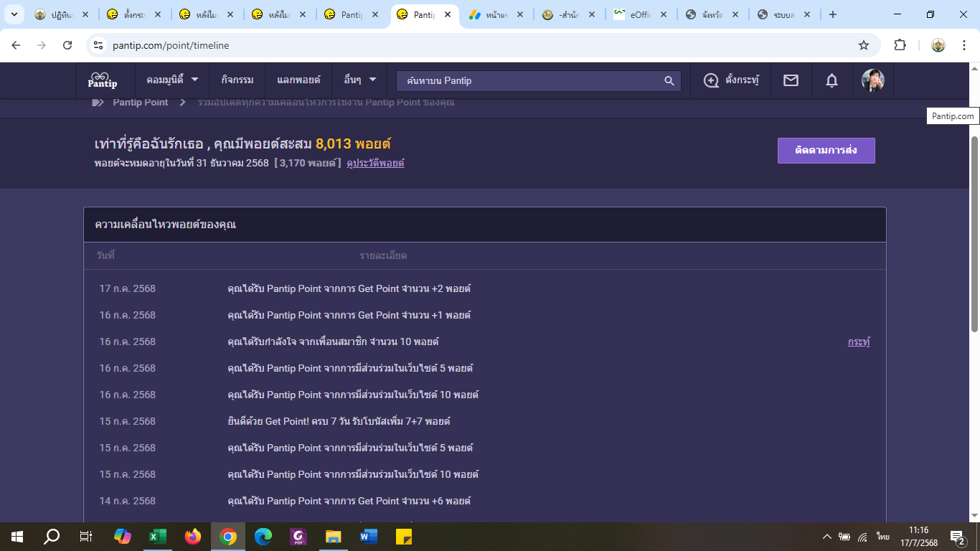Switch to the eOffice tab
This screenshot has height=551, width=980.
click(x=641, y=14)
